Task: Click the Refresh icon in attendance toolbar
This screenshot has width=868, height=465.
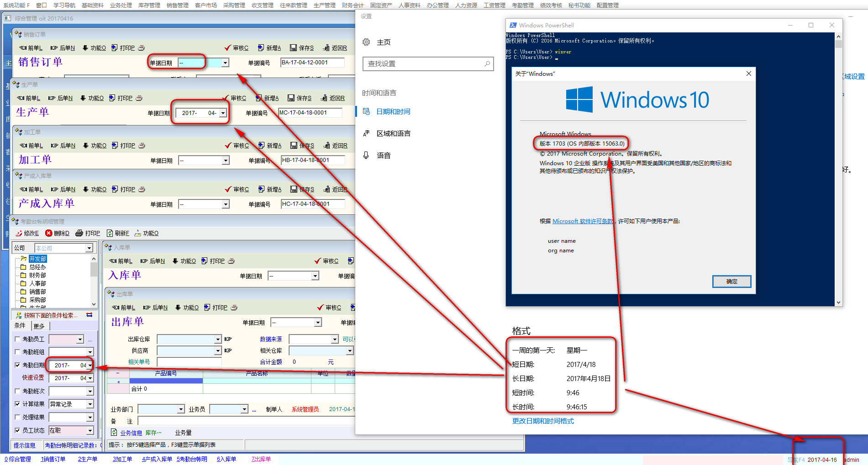Action: click(110, 233)
